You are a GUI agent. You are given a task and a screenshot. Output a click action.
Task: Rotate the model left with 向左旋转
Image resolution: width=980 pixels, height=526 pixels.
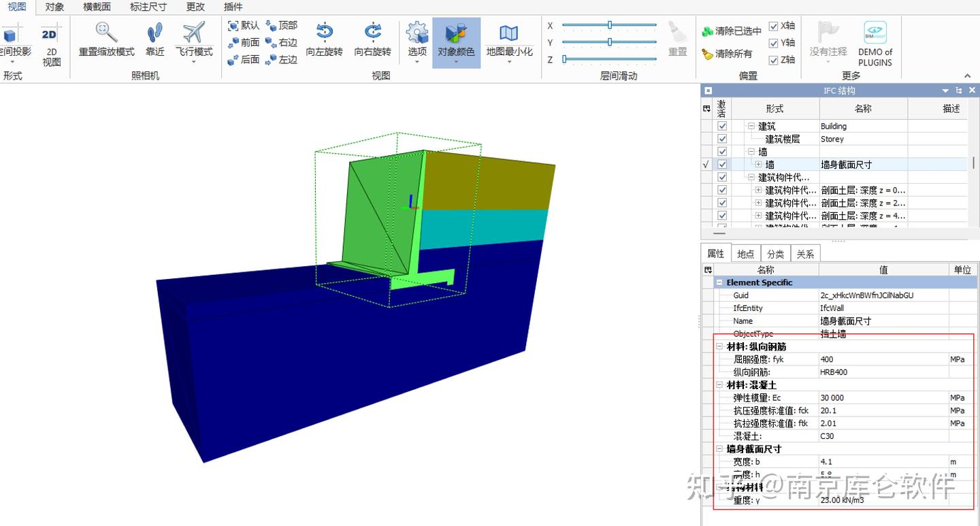click(x=325, y=40)
